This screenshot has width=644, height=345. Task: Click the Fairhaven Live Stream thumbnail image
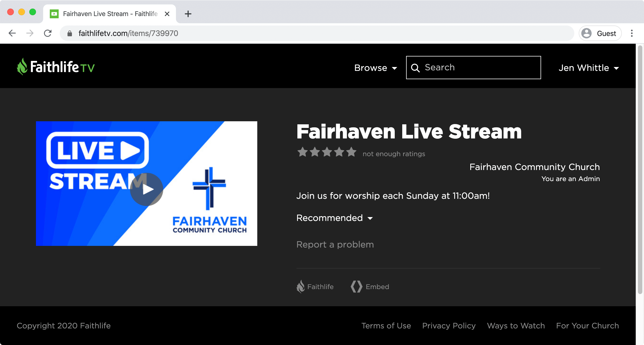pyautogui.click(x=147, y=183)
